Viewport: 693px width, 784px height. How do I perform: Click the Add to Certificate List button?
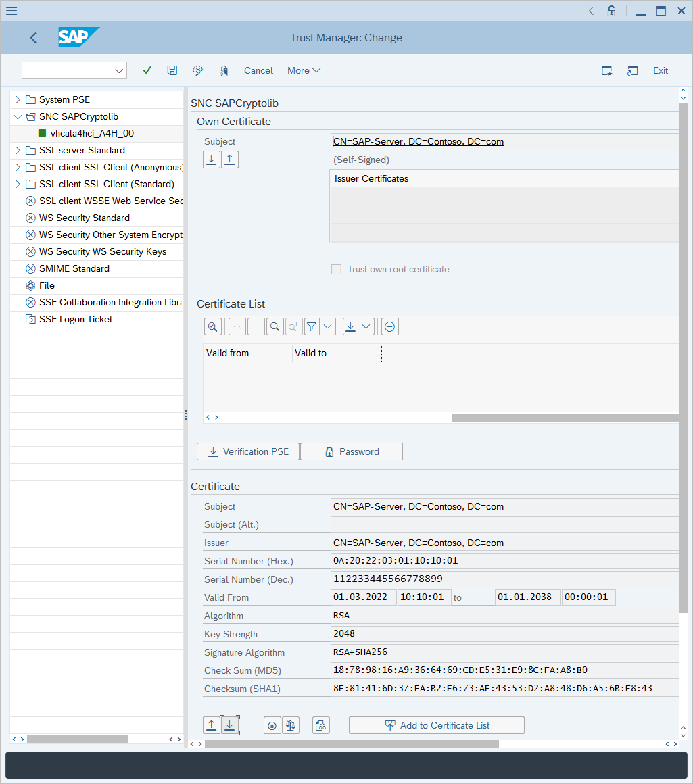437,725
